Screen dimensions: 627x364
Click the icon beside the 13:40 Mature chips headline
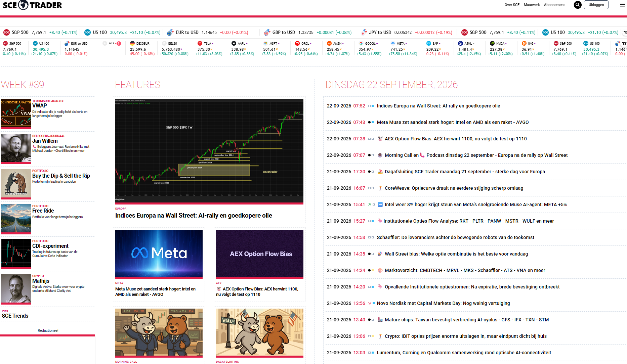[380, 320]
